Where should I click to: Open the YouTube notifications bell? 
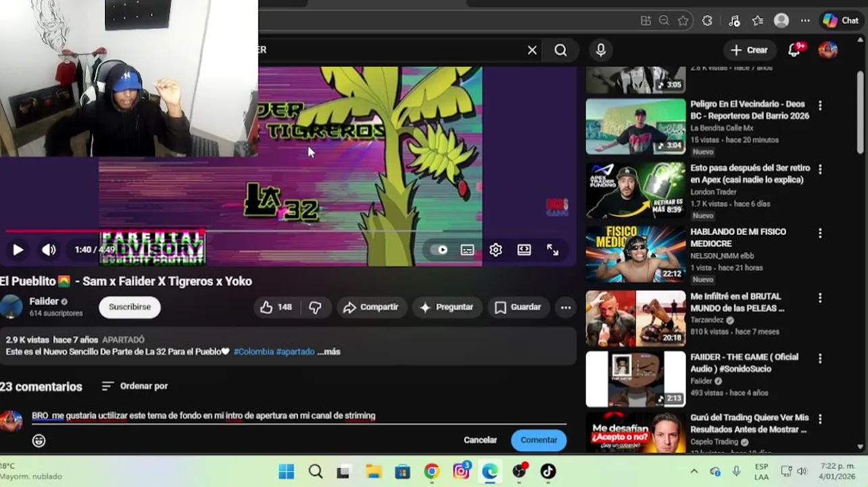[x=795, y=50]
